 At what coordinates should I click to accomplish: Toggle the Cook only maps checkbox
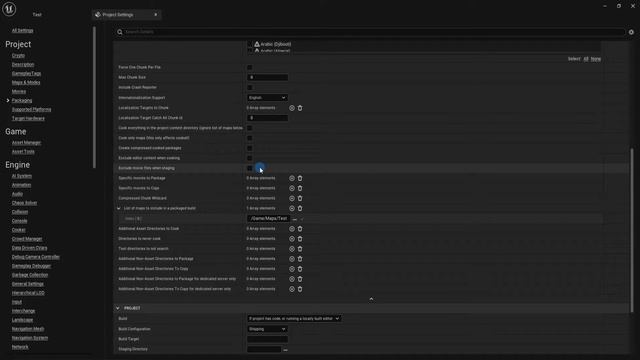(250, 138)
